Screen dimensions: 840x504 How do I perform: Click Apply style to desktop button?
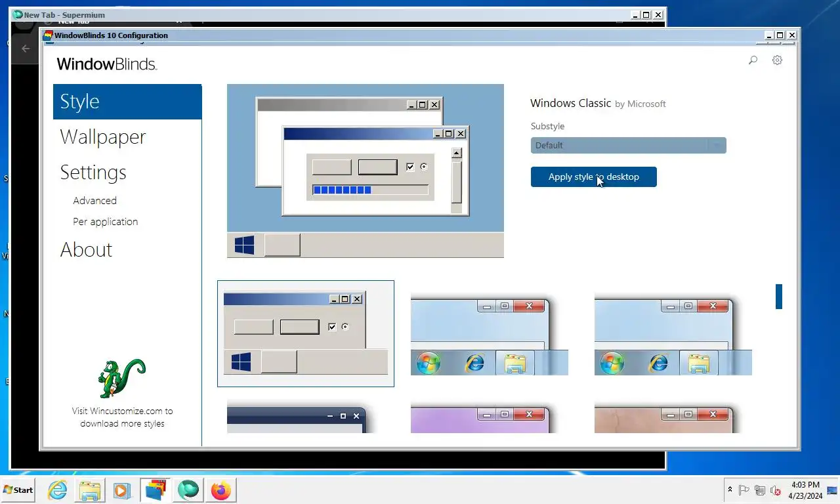click(593, 177)
